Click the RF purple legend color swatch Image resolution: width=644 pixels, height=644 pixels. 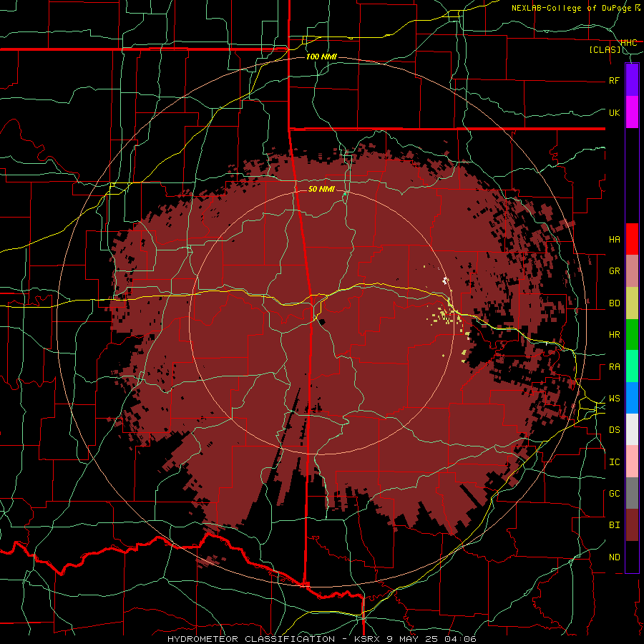632,79
